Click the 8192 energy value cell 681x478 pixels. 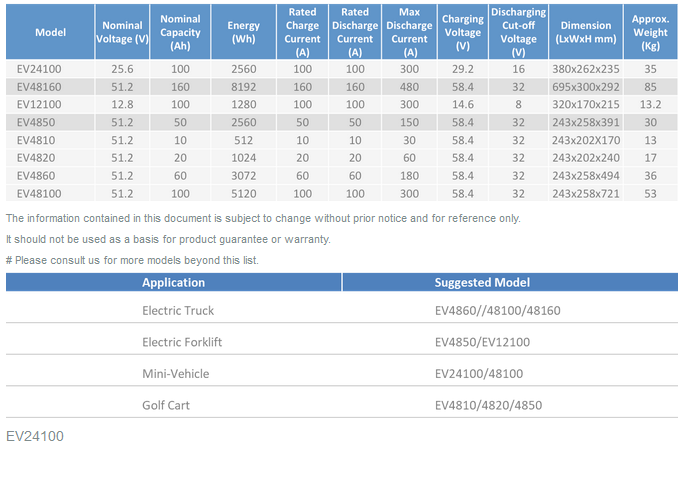tap(243, 87)
